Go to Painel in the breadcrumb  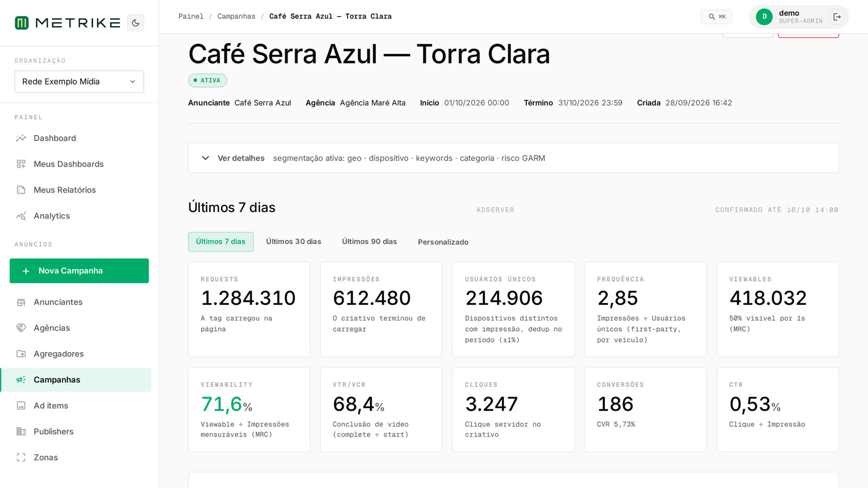tap(191, 16)
